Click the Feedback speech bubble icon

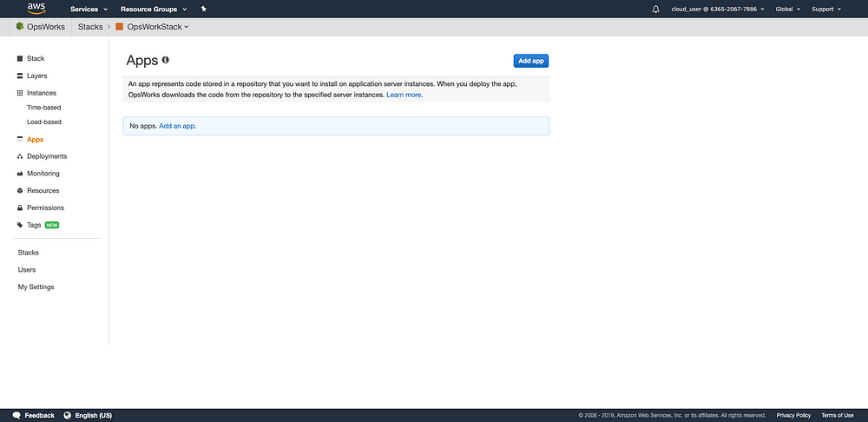click(x=16, y=415)
